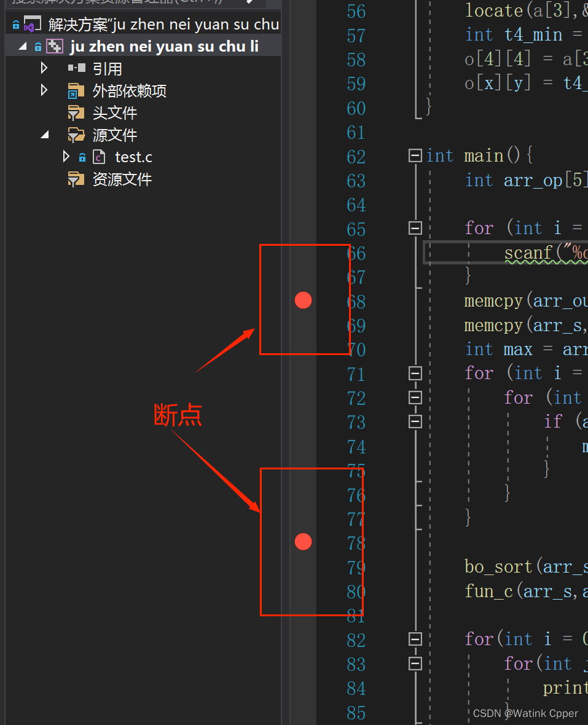Screen dimensions: 588x725
Task: Collapse the if block at line 73
Action: [415, 421]
